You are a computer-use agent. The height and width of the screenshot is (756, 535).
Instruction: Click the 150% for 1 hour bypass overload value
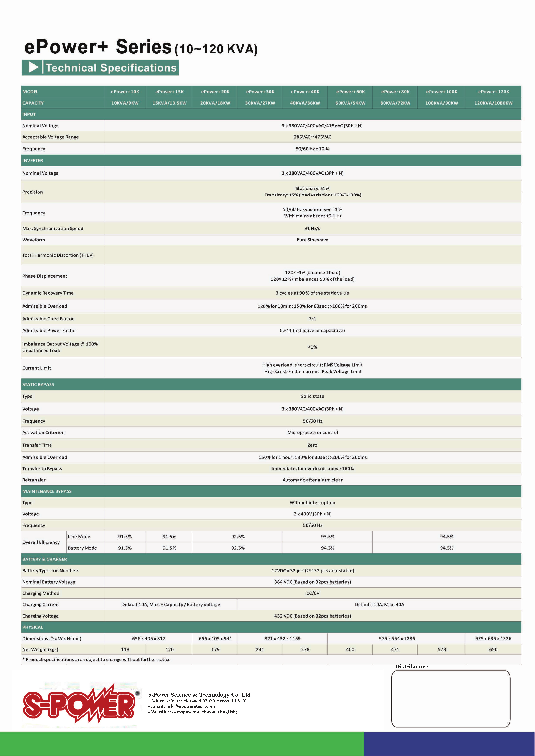312,457
